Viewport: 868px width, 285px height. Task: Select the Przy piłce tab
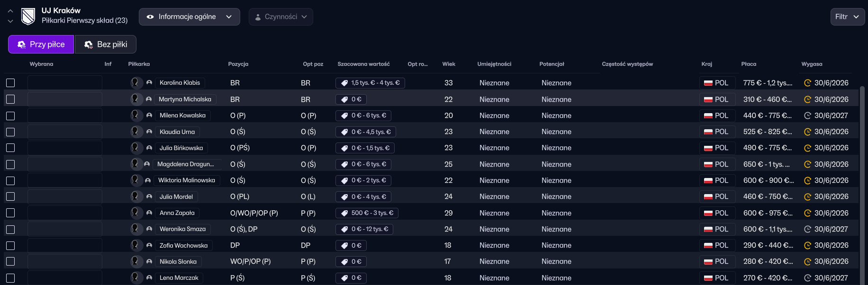click(41, 45)
